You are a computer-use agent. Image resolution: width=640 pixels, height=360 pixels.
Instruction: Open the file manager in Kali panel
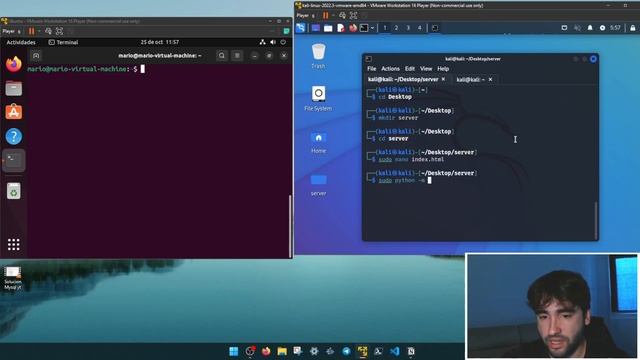[328, 28]
